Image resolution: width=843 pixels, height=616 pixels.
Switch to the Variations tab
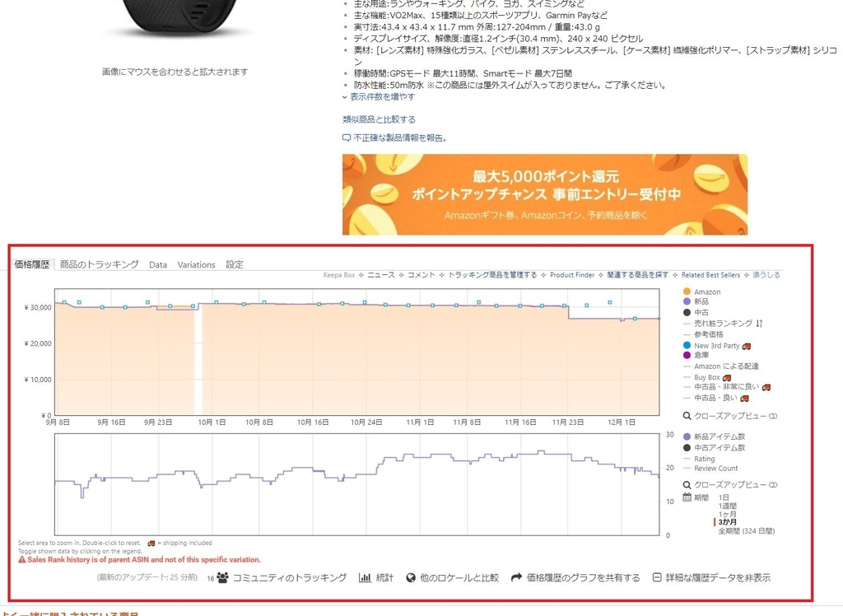[x=196, y=264]
